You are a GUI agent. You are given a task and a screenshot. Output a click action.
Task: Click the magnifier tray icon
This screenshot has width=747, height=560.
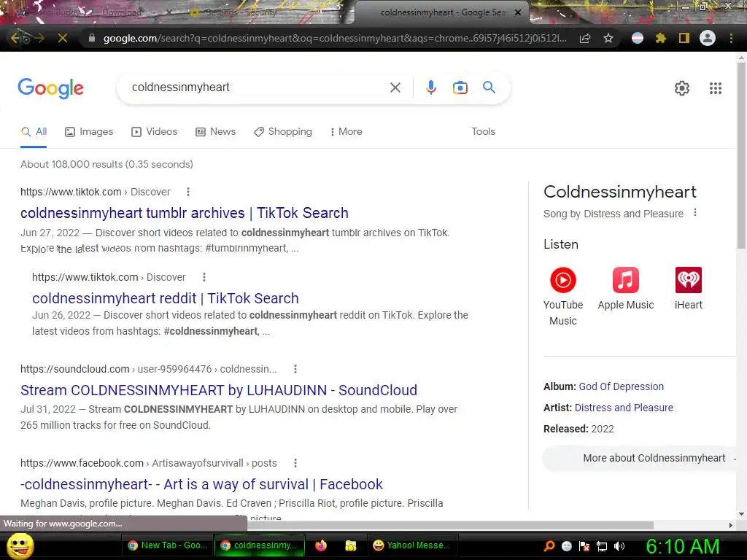tap(549, 546)
